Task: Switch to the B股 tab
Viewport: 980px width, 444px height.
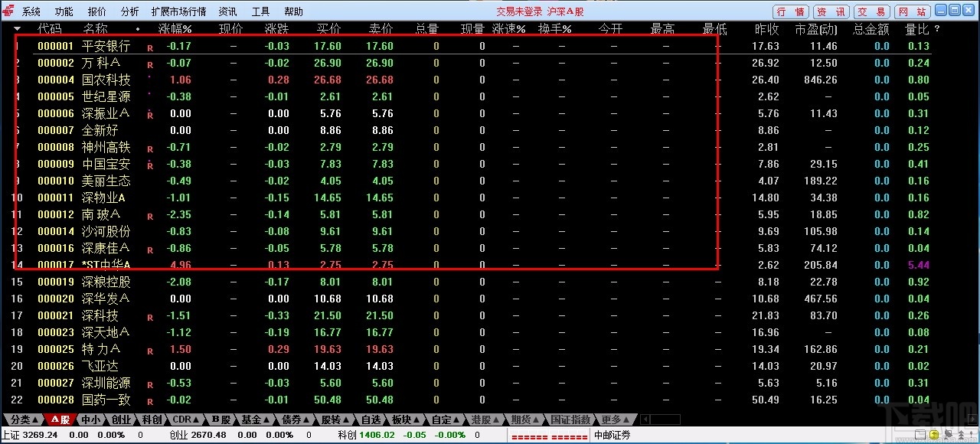Action: point(221,420)
